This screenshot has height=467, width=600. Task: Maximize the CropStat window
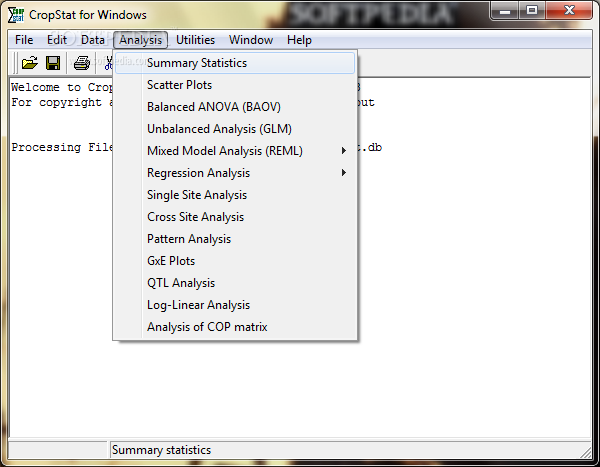(532, 10)
